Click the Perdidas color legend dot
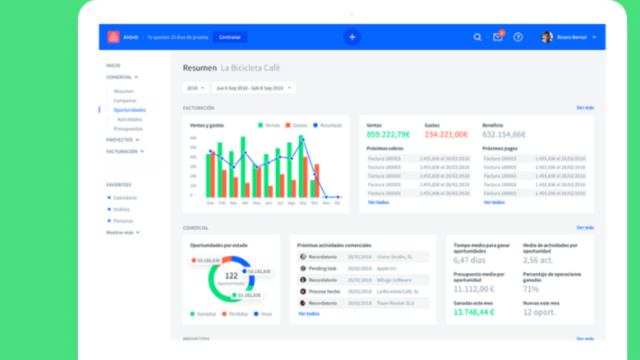The width and height of the screenshot is (640, 360). (x=224, y=314)
